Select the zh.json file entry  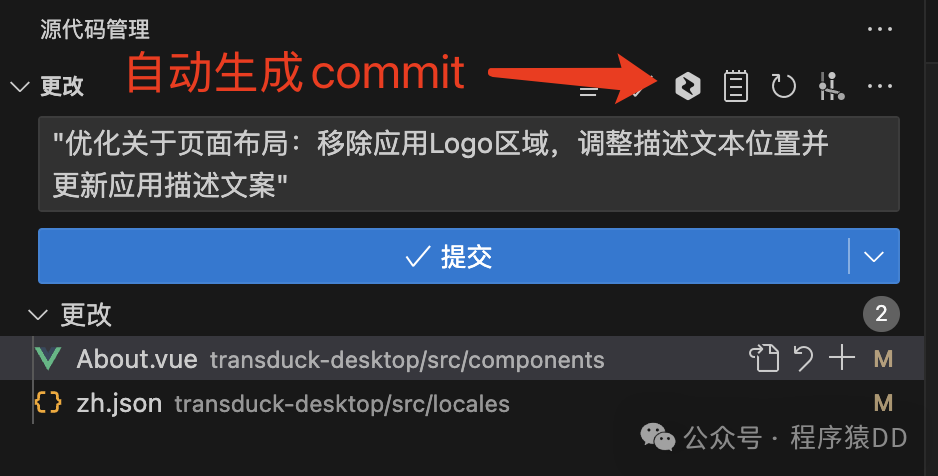tap(462, 403)
